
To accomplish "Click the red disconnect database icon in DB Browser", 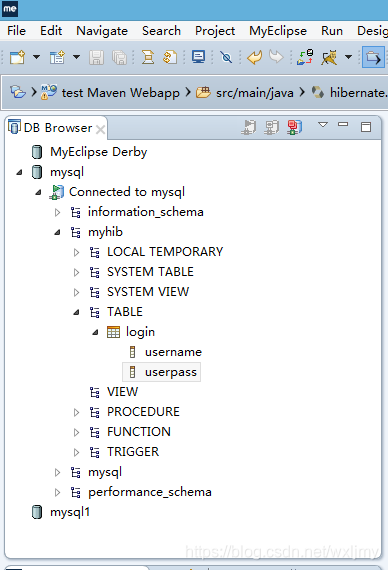I will click(295, 127).
